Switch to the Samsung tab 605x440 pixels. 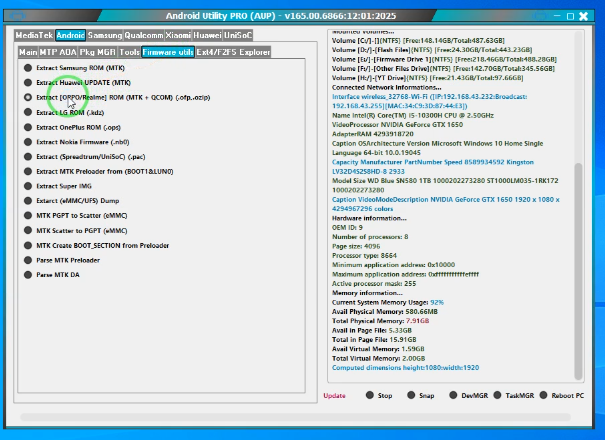pyautogui.click(x=105, y=35)
